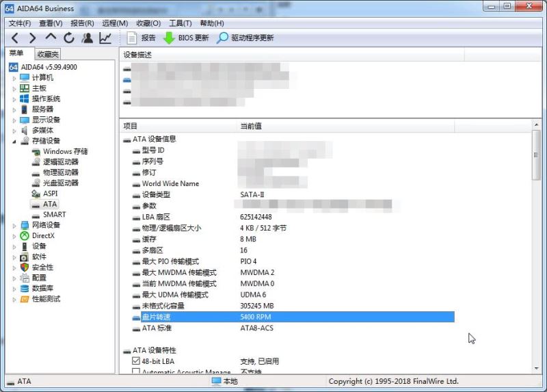Expand the 网络设备 tree node
The width and height of the screenshot is (547, 392).
[14, 226]
